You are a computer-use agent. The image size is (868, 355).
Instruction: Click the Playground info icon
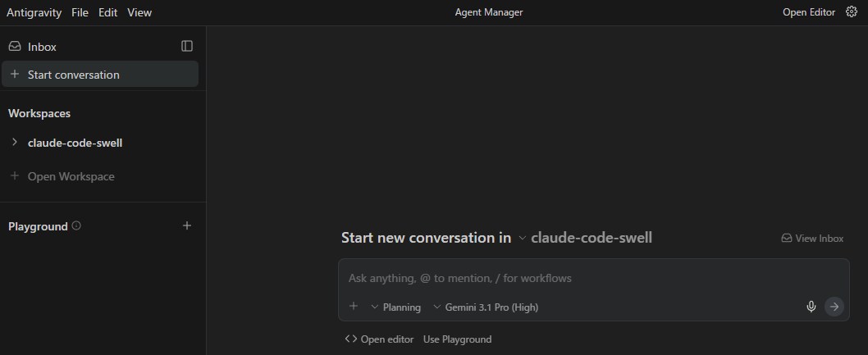tap(76, 225)
